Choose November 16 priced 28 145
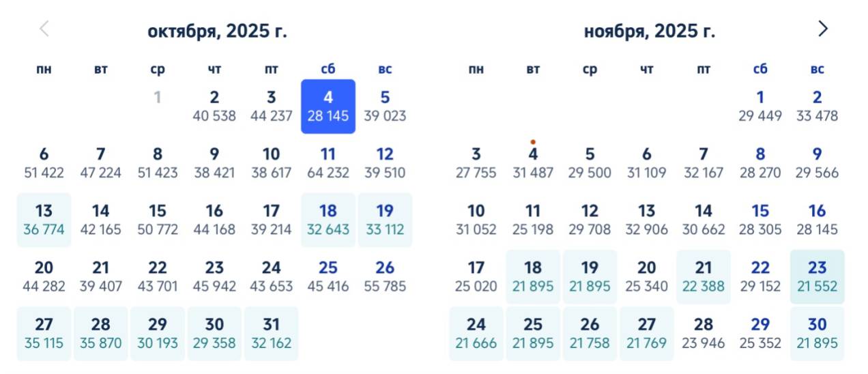868x374 pixels. point(817,220)
